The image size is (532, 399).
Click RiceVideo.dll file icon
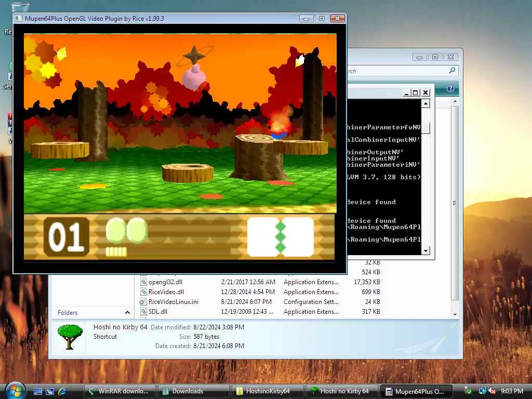point(143,292)
